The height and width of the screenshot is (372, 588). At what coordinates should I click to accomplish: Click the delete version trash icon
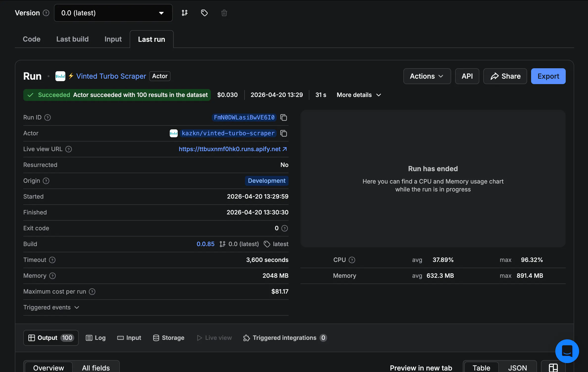224,13
